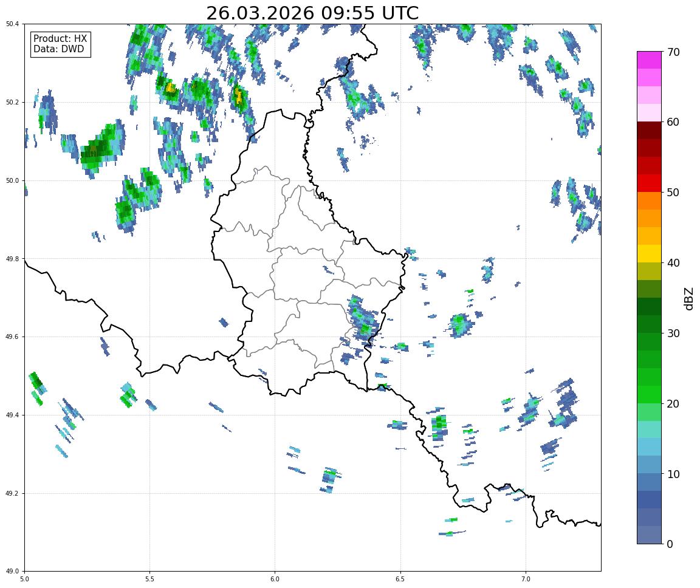Click the latitude axis label 50.0
This screenshot has height=588, width=700.
12,180
